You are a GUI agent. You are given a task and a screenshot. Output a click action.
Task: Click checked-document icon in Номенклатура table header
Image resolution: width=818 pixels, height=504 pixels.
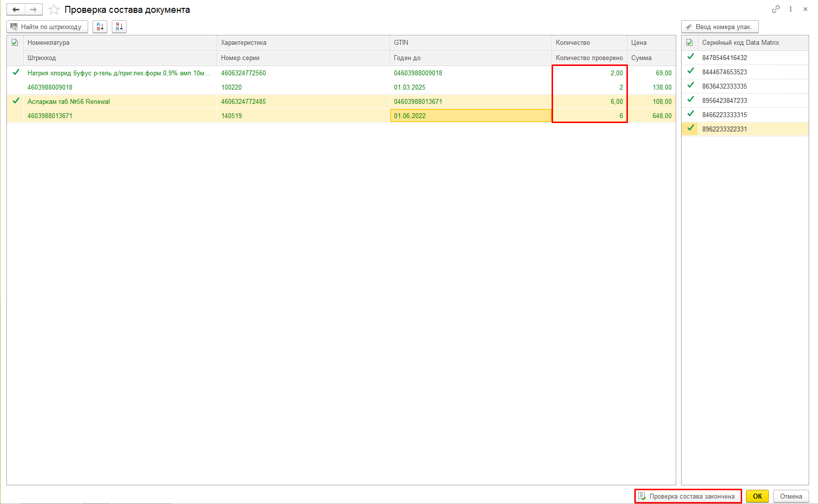coord(15,43)
